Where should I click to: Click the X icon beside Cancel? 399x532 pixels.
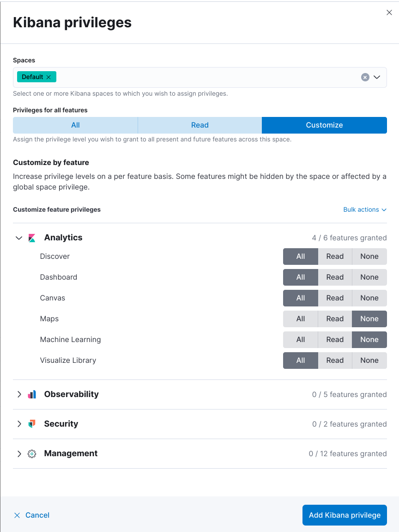[17, 515]
